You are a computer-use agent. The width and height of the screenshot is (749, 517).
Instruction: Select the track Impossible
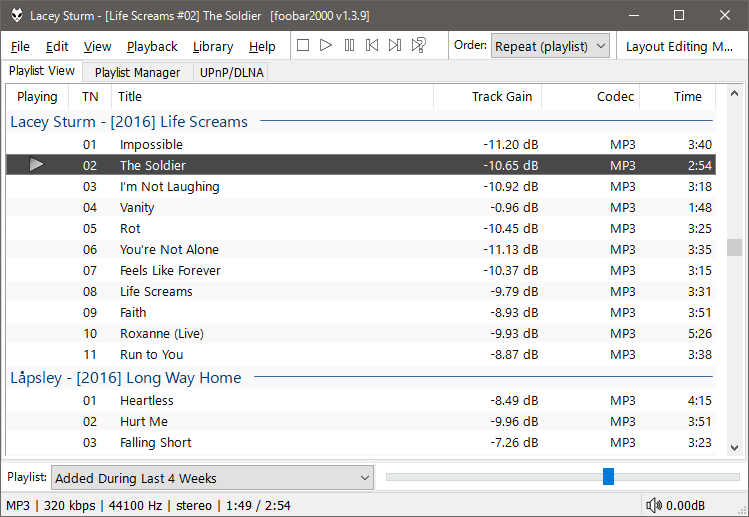361,144
